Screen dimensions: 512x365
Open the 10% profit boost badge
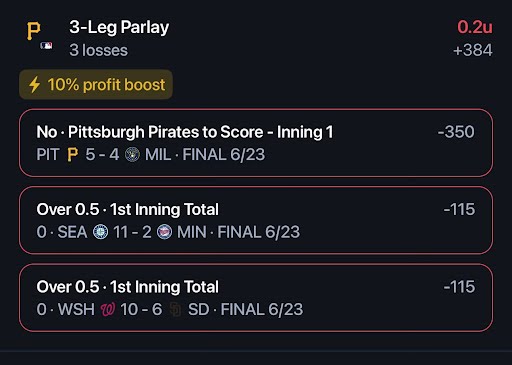click(96, 84)
